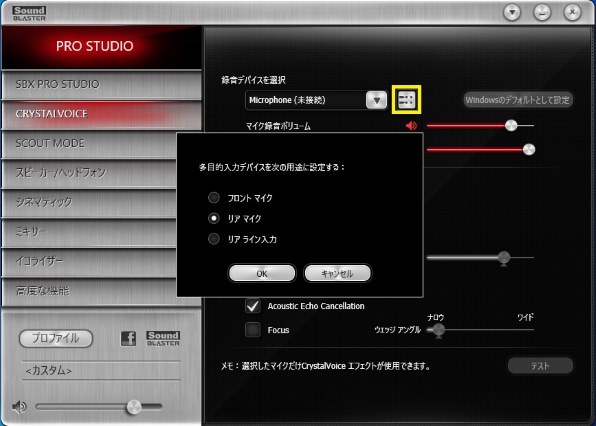Go to スピーカー/ヘッドフォン tab

90,173
